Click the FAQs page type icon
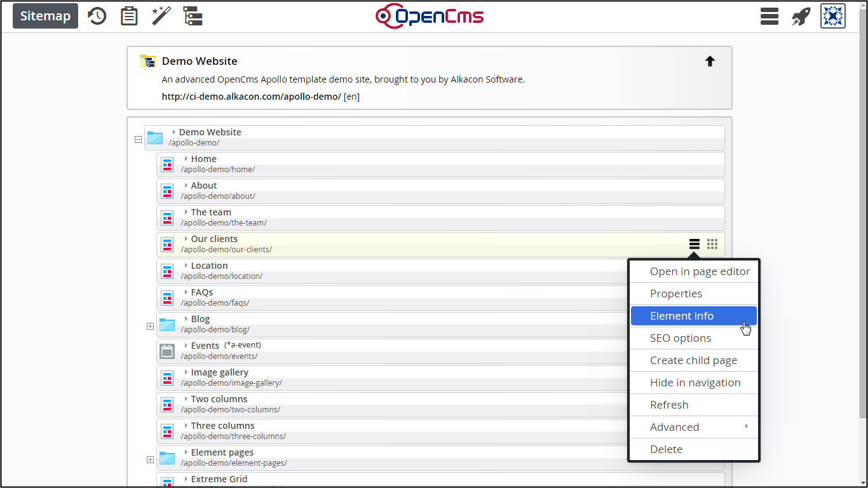Image resolution: width=868 pixels, height=488 pixels. (x=167, y=298)
